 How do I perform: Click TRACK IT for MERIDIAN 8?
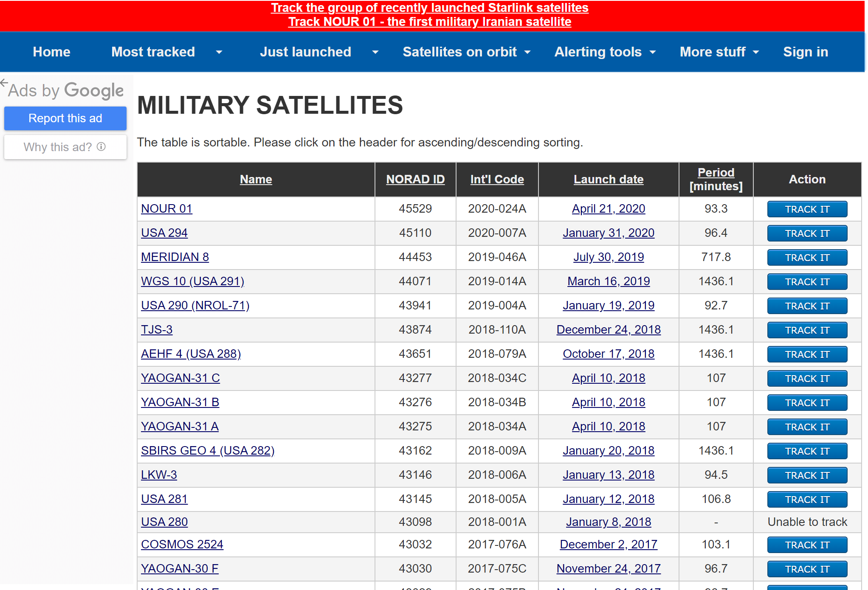tap(807, 258)
